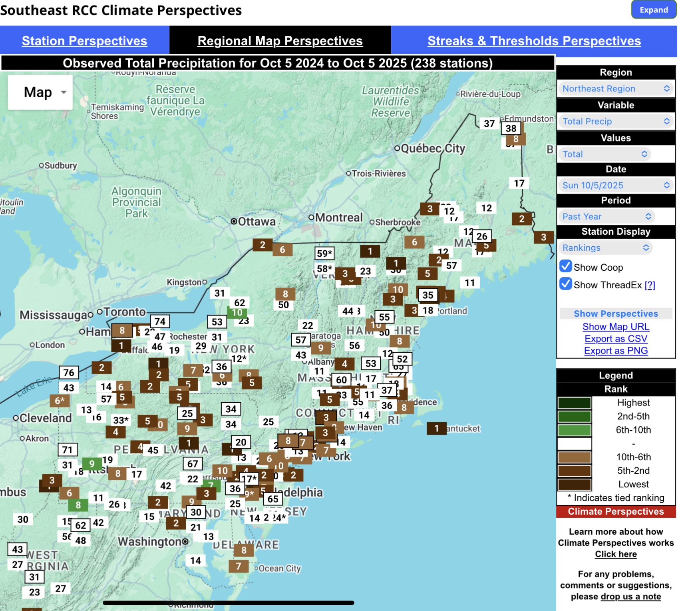Switch to the Station Perspectives tab
Screen dimensions: 700x611
click(84, 41)
